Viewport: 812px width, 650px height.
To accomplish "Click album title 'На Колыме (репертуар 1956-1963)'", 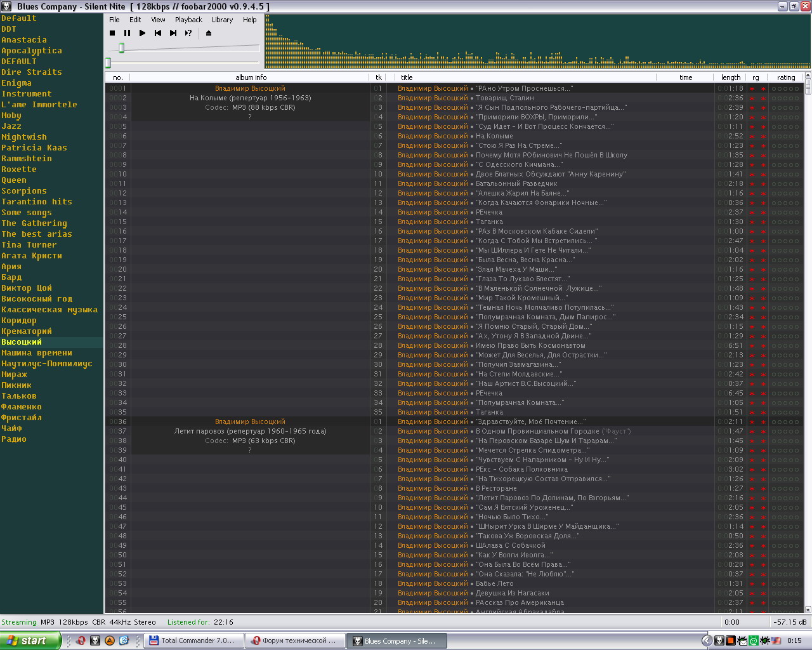I will pyautogui.click(x=250, y=98).
